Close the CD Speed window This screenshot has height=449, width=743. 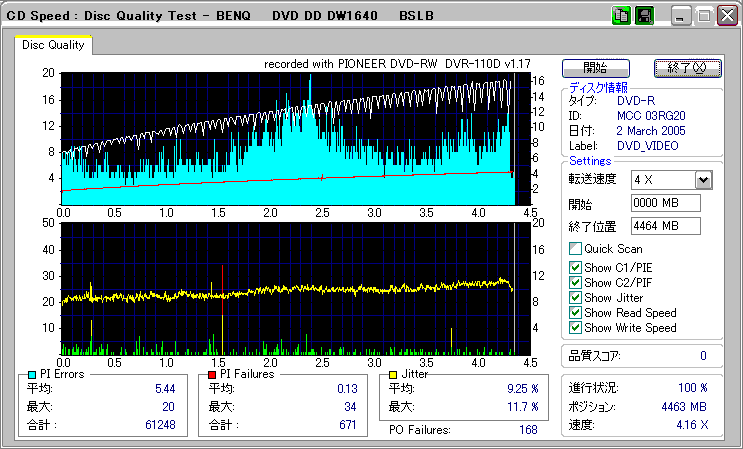coord(726,16)
